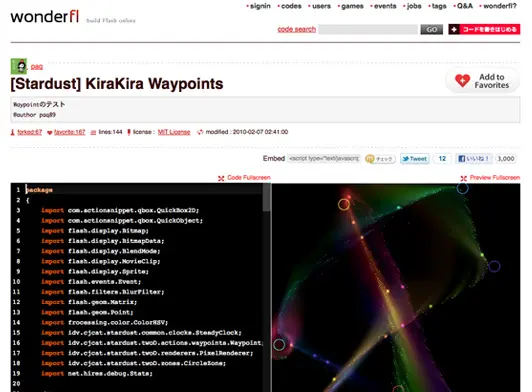Focus the code search input field

(x=368, y=30)
